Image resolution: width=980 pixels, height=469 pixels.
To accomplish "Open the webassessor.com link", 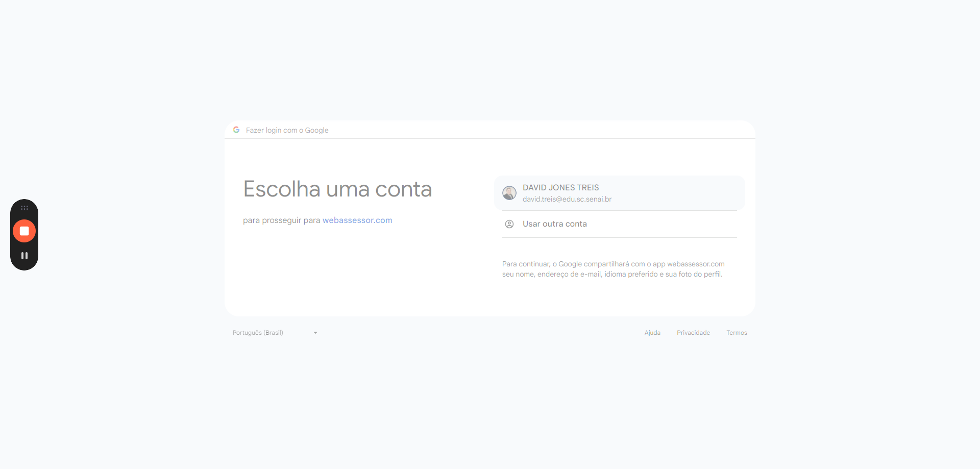I will pos(357,220).
